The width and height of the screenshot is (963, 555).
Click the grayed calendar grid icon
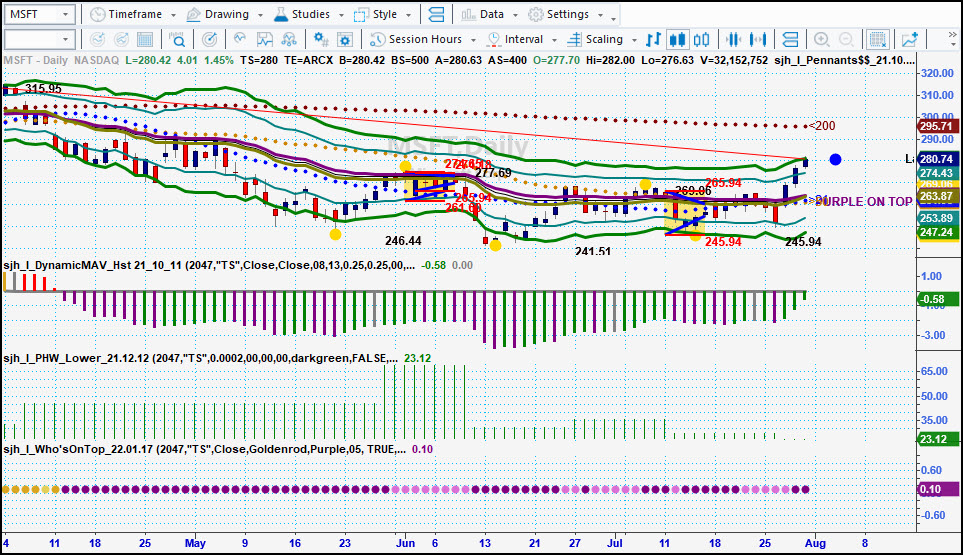click(145, 39)
